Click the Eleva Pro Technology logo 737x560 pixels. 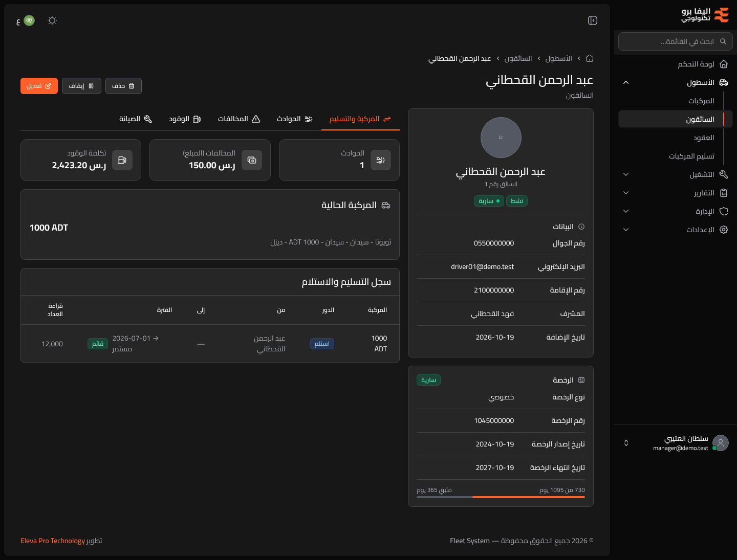(x=705, y=15)
